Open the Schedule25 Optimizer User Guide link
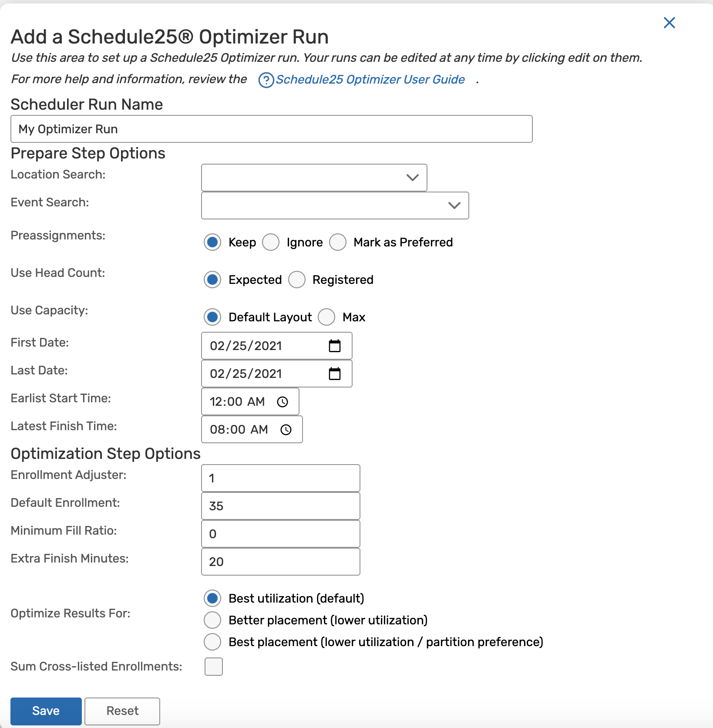 pyautogui.click(x=370, y=80)
